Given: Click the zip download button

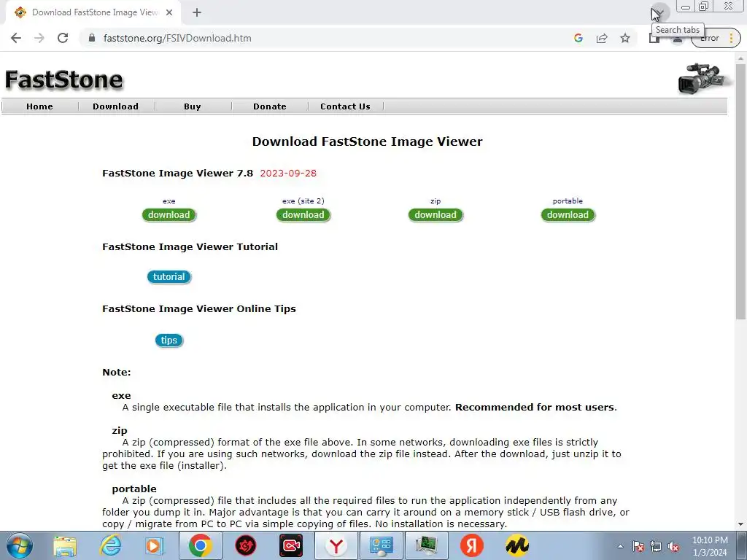Looking at the screenshot, I should (x=436, y=215).
